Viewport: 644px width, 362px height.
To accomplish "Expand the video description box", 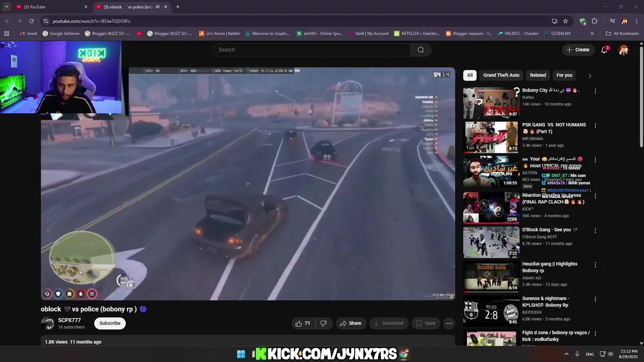I will pos(248,341).
